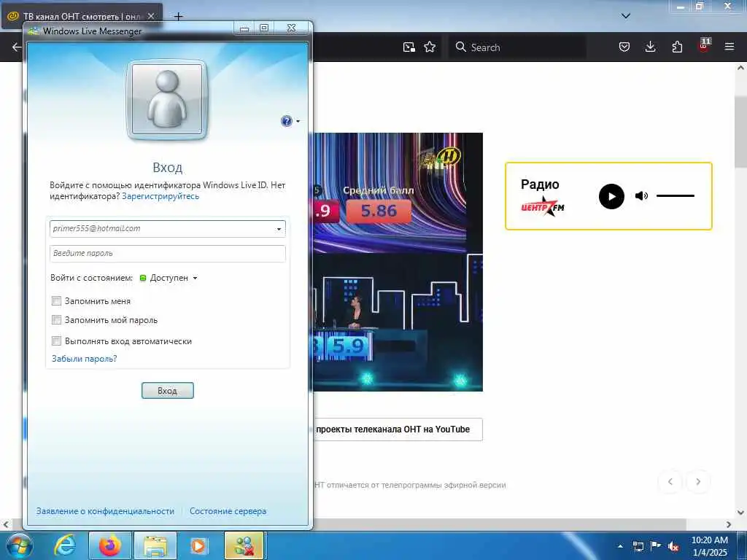Open the network tray icon

tap(638, 546)
